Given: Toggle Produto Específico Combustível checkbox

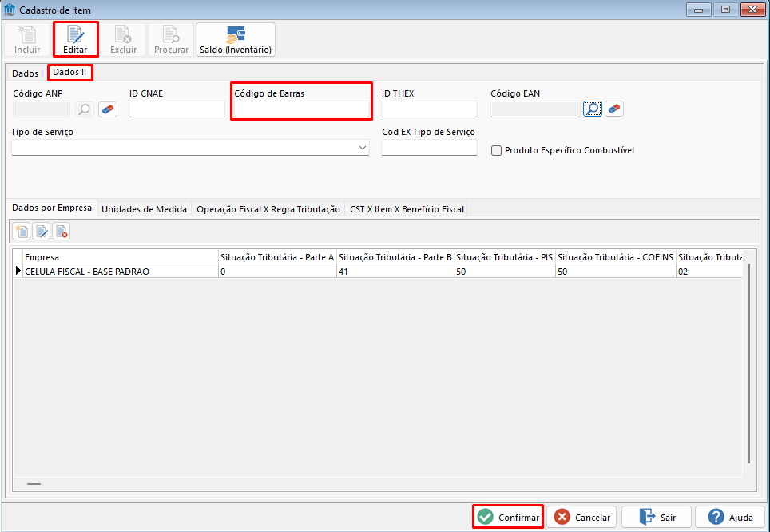Looking at the screenshot, I should [x=497, y=150].
